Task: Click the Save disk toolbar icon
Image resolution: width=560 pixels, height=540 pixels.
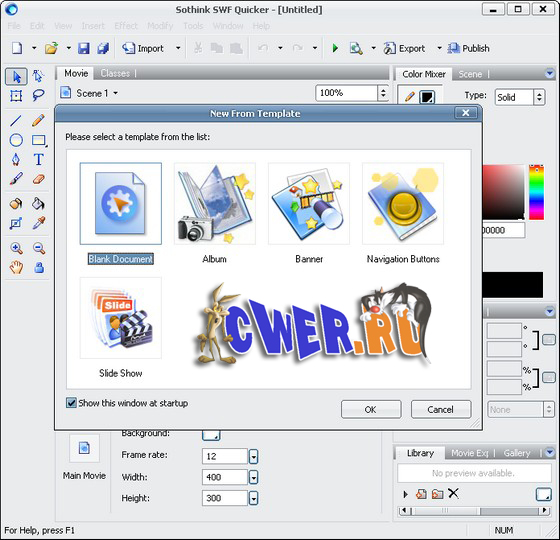Action: (84, 48)
